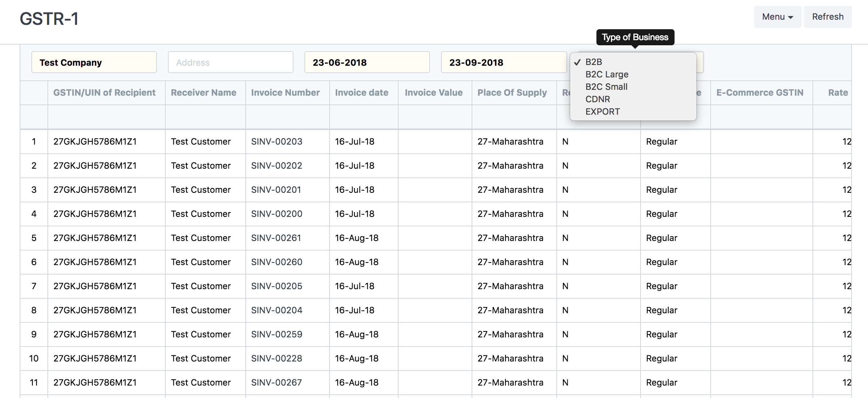Open invoice SINV-00202
This screenshot has width=868, height=398.
tap(277, 166)
